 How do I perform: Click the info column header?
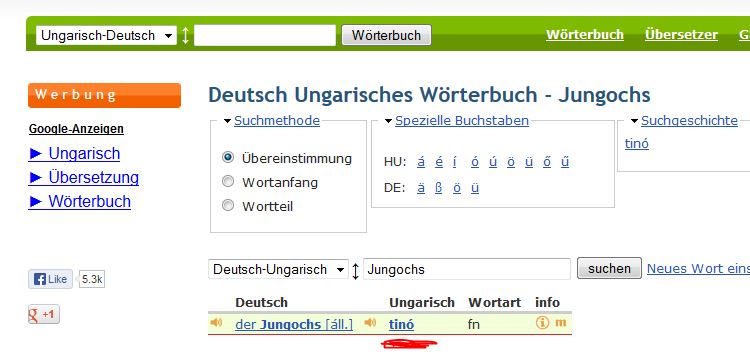tap(547, 302)
